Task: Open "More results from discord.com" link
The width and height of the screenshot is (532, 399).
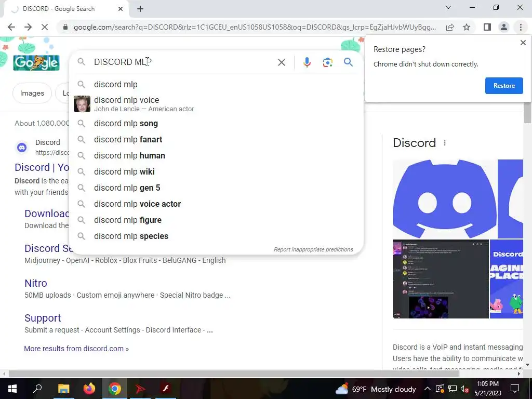Action: point(76,349)
